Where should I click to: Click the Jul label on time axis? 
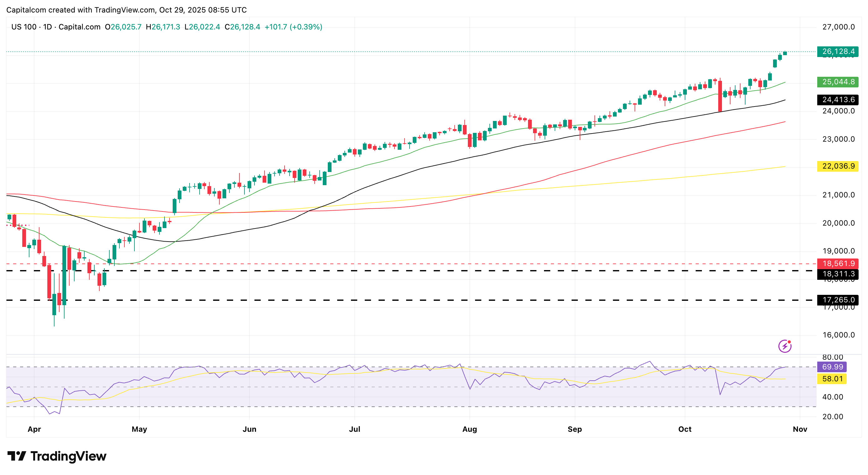(x=354, y=429)
